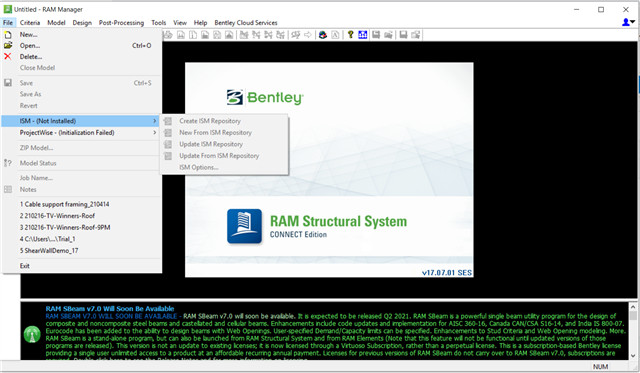Click the New file icon in File menu

coord(8,35)
